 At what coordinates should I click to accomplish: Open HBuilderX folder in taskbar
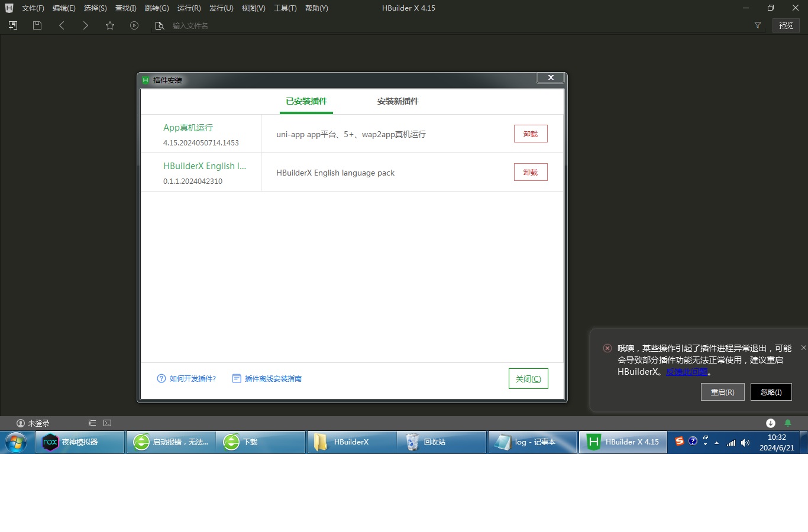(352, 442)
